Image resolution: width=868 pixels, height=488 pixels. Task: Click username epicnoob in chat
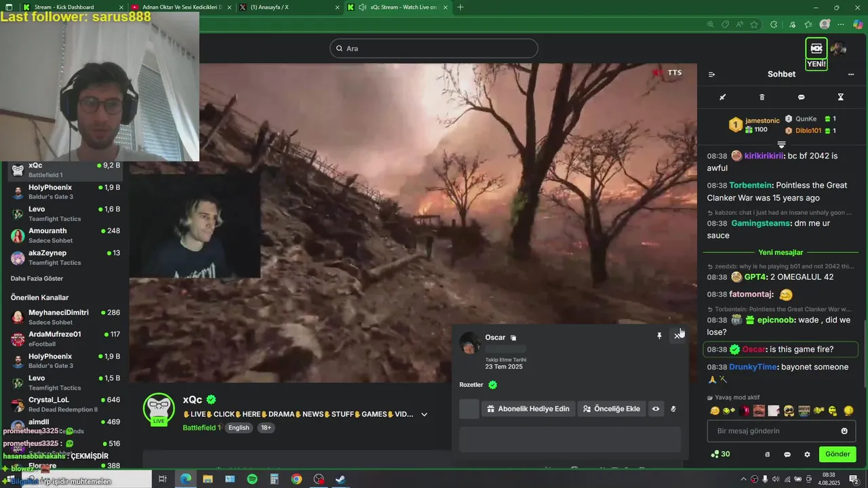point(775,320)
